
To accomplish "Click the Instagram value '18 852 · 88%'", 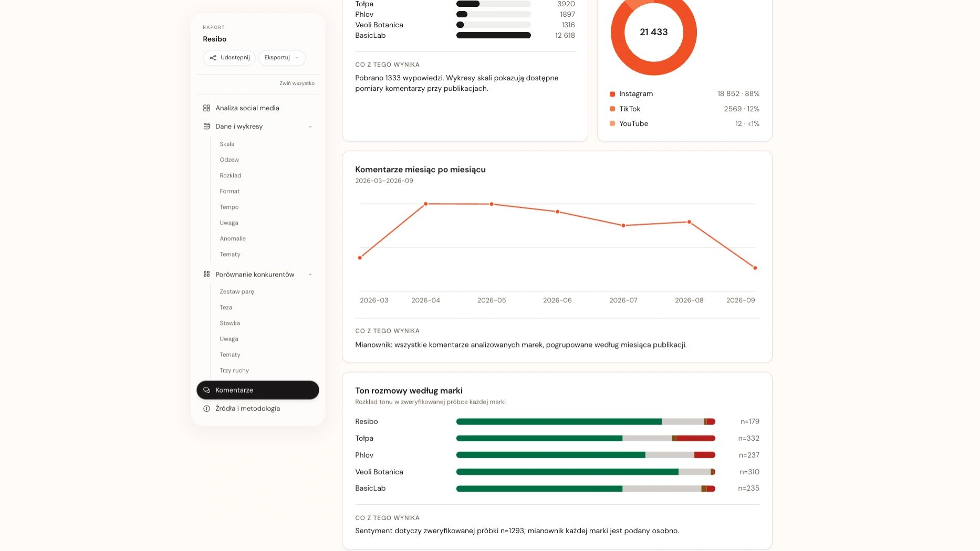I will pyautogui.click(x=738, y=94).
